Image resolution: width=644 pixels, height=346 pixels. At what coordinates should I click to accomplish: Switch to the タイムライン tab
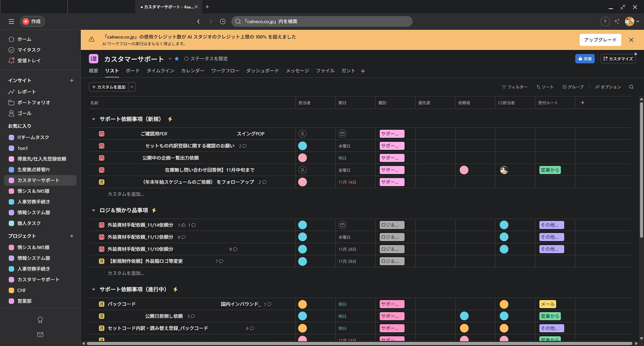[160, 71]
